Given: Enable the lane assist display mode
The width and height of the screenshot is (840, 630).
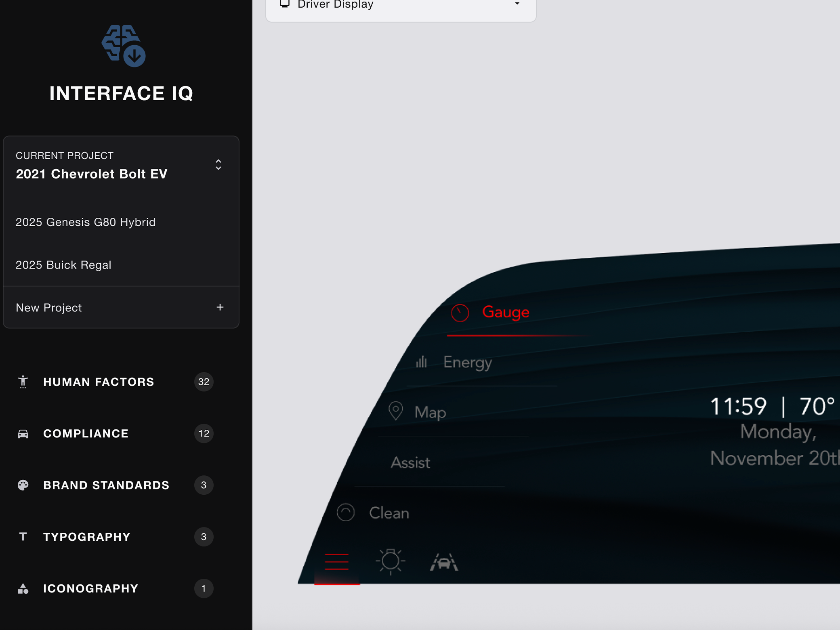Looking at the screenshot, I should tap(444, 561).
